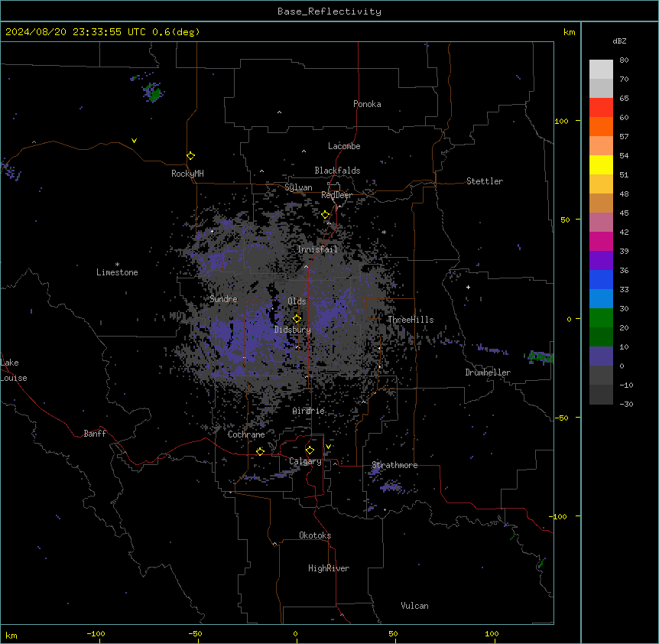Click the Okotoks city label
The width and height of the screenshot is (659, 644).
click(x=315, y=535)
